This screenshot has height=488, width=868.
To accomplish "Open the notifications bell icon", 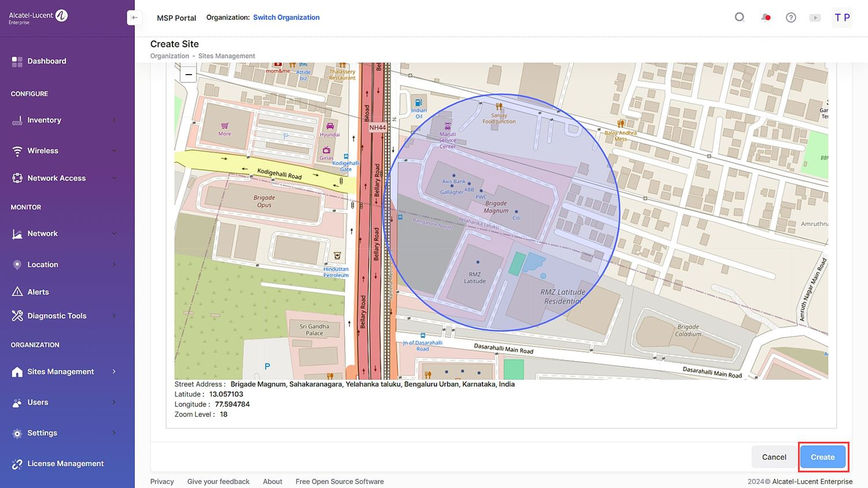I will 766,17.
